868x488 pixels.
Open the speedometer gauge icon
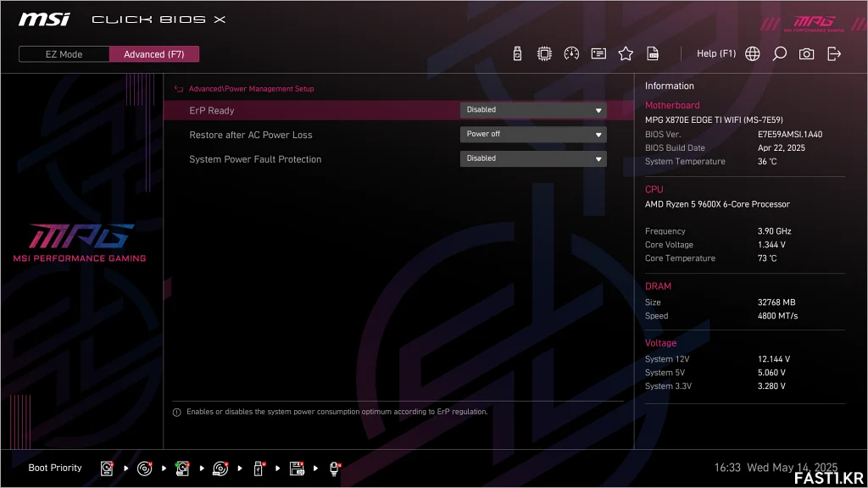pos(571,53)
